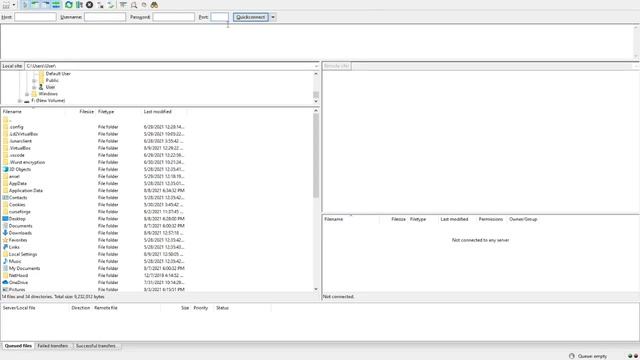Toggle the transfer queue display

(x=56, y=5)
